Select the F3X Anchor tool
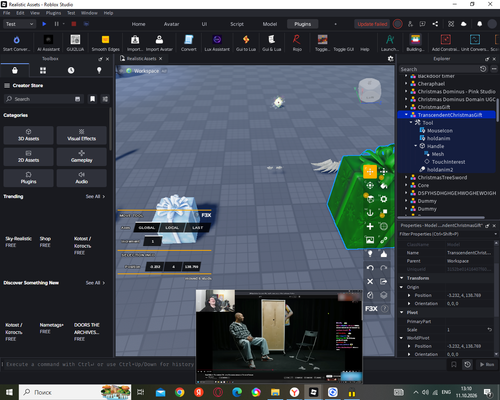The width and height of the screenshot is (500, 400). pyautogui.click(x=370, y=213)
